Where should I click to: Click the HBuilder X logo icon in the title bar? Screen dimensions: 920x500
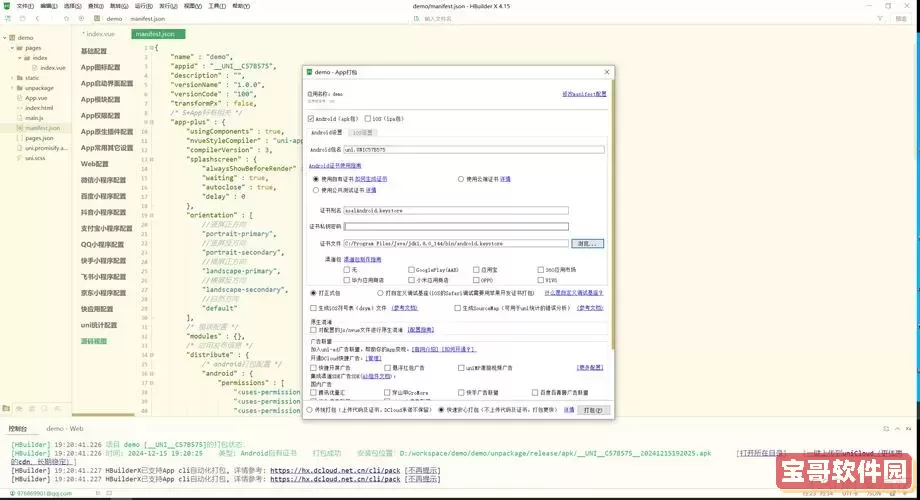pos(6,6)
